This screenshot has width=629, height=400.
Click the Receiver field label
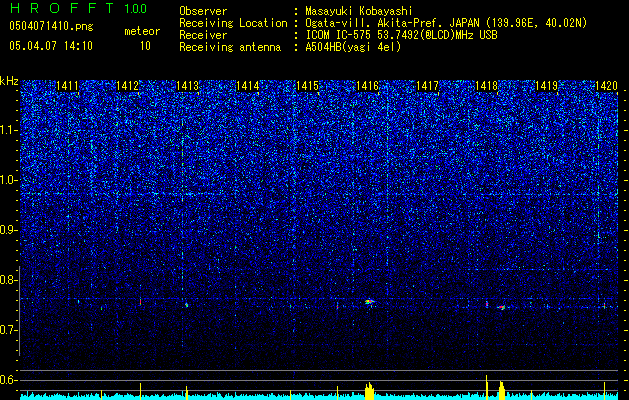[203, 35]
